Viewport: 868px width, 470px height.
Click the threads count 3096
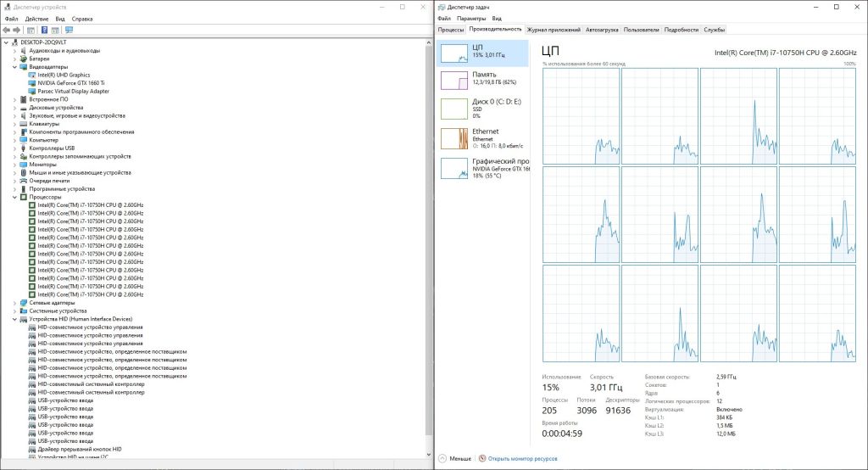coord(587,410)
